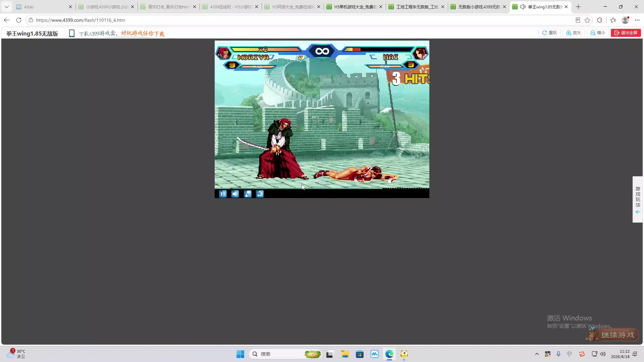
Task: Click the taskbar 搜索 search box
Action: click(x=285, y=354)
